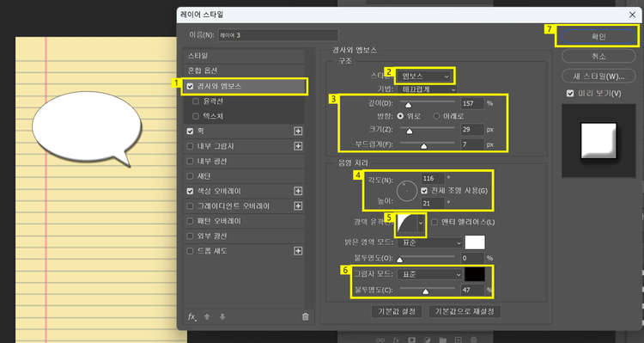Open white highlight color swatch
Viewport: 644px width, 343px height.
pos(475,242)
